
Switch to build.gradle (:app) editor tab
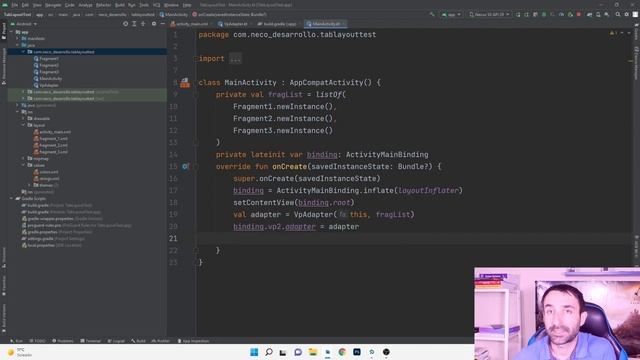279,24
